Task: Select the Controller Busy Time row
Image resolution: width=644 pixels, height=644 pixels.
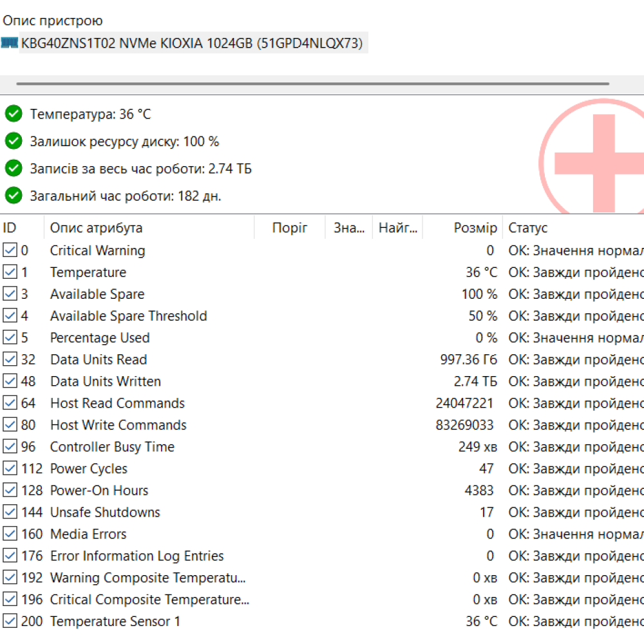Action: (x=112, y=447)
